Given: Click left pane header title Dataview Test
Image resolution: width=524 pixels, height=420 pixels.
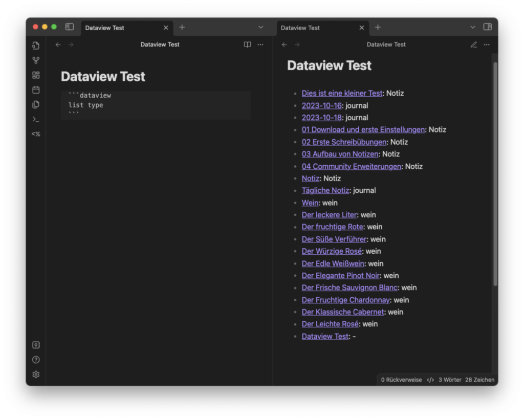Looking at the screenshot, I should [x=160, y=45].
